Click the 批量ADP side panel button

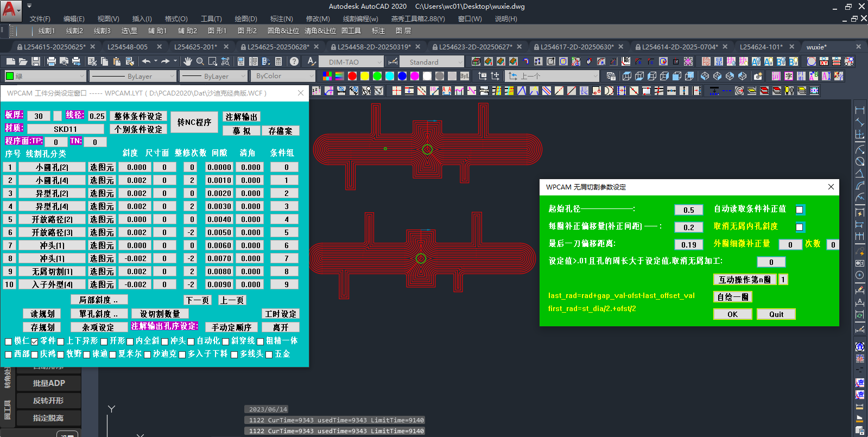(49, 383)
